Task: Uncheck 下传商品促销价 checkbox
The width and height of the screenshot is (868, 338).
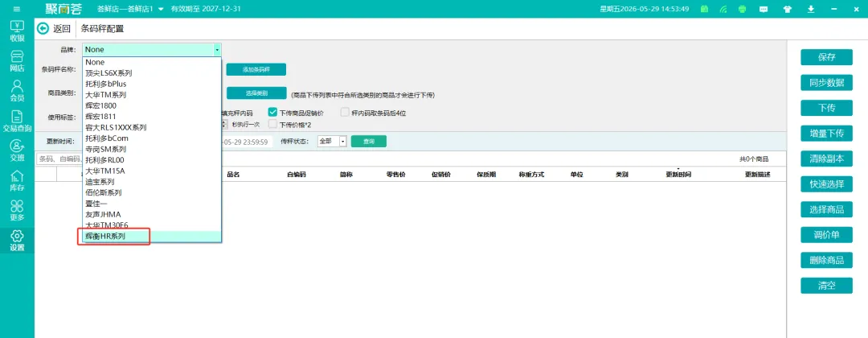Action: 272,113
